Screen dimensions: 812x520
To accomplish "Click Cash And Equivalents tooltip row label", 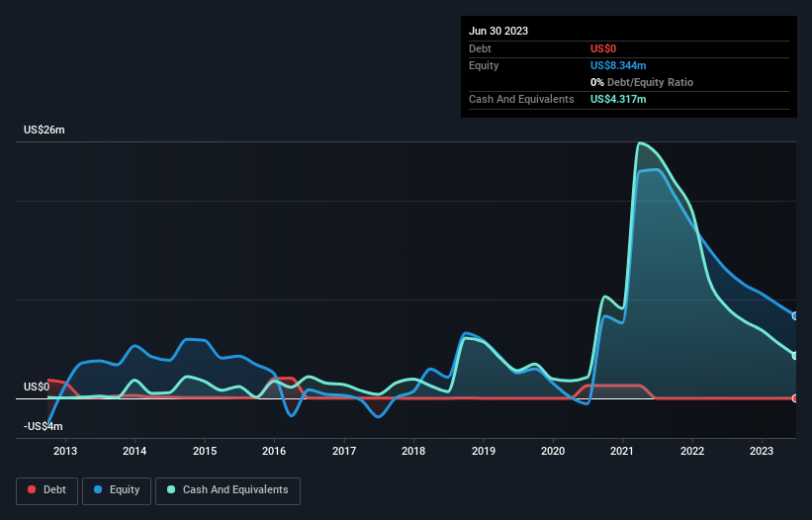I will pyautogui.click(x=521, y=99).
